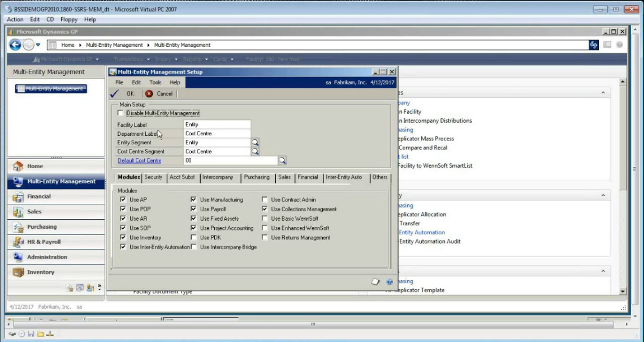Open the Tools menu in Setup window
This screenshot has width=644, height=342.
pyautogui.click(x=155, y=83)
